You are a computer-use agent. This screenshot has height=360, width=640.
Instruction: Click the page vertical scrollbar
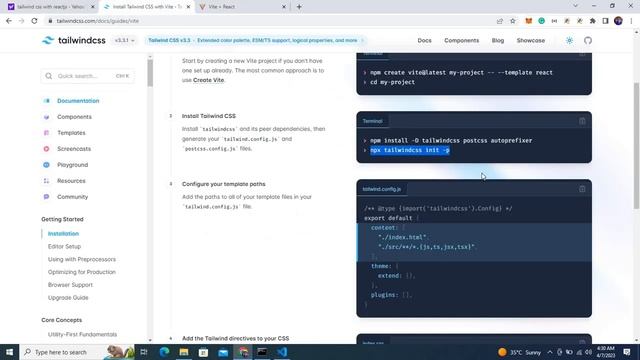point(636,147)
